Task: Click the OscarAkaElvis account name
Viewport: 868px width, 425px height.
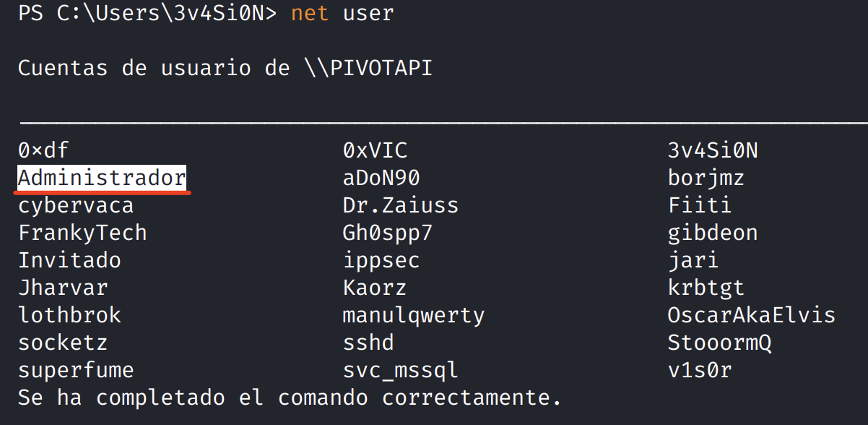Action: pos(752,315)
